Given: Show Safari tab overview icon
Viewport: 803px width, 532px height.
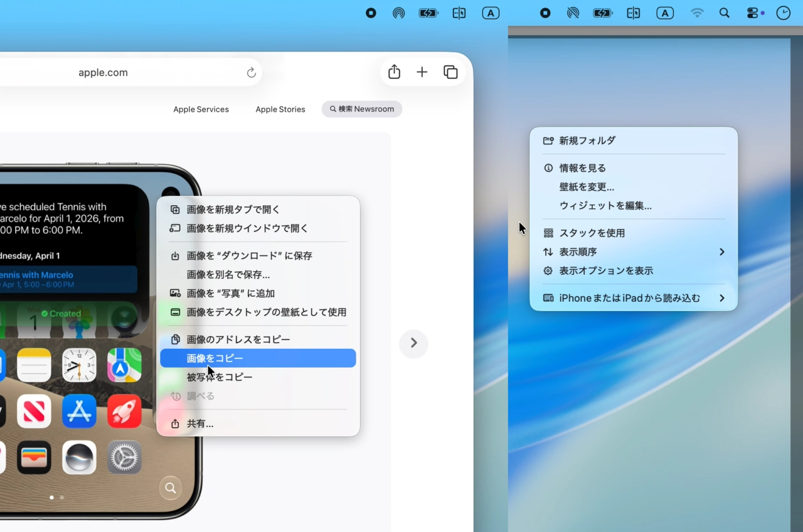Looking at the screenshot, I should [450, 72].
